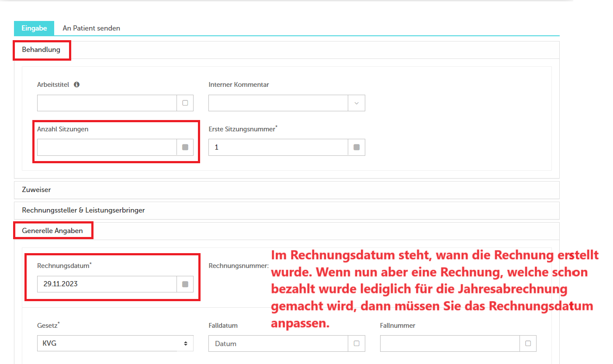Expand Rechnungssteller & Leistungserbringer section

(287, 210)
